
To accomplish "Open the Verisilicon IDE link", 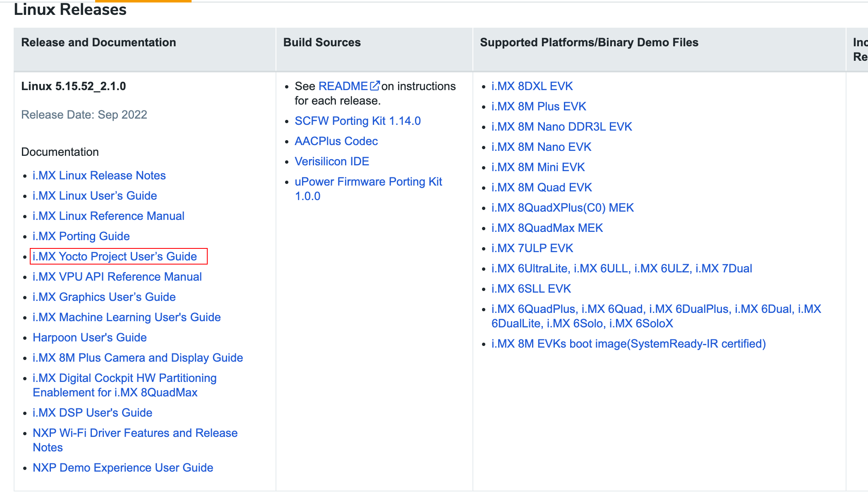I will 331,161.
